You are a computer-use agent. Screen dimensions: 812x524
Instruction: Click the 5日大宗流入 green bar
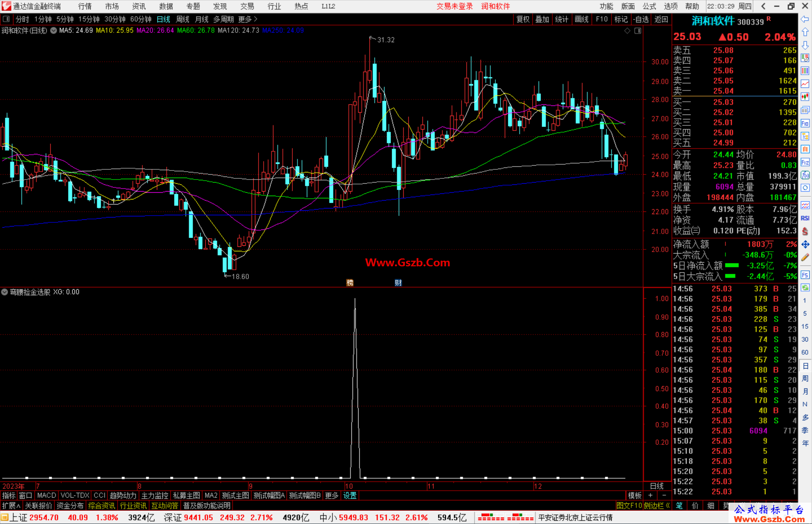point(730,276)
